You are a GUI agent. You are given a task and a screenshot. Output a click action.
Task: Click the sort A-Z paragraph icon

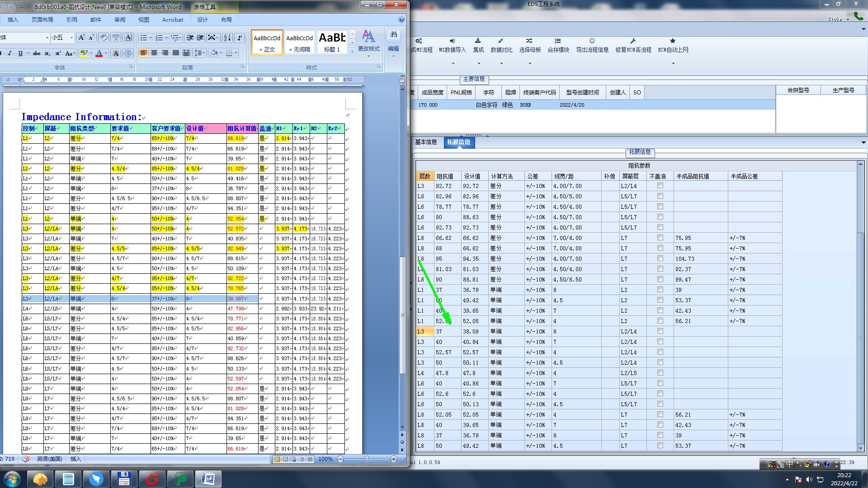[227, 38]
